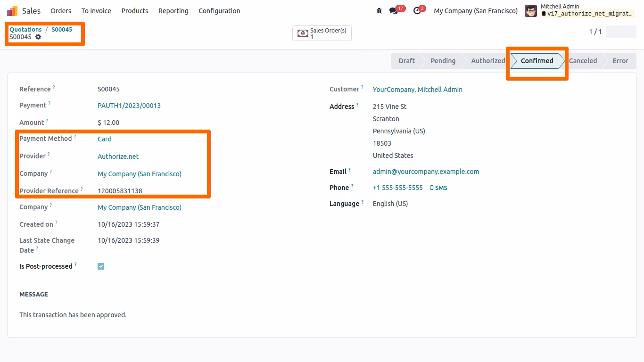Open the Authorize.net provider link
This screenshot has width=644, height=362.
[118, 156]
